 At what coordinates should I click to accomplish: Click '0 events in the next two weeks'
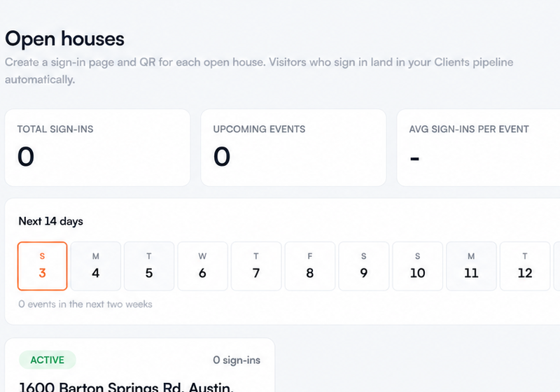pos(85,304)
